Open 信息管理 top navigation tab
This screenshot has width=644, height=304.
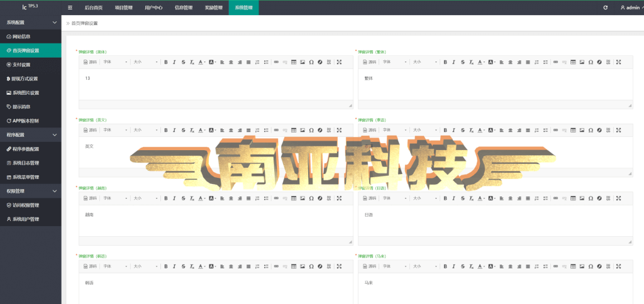[184, 8]
